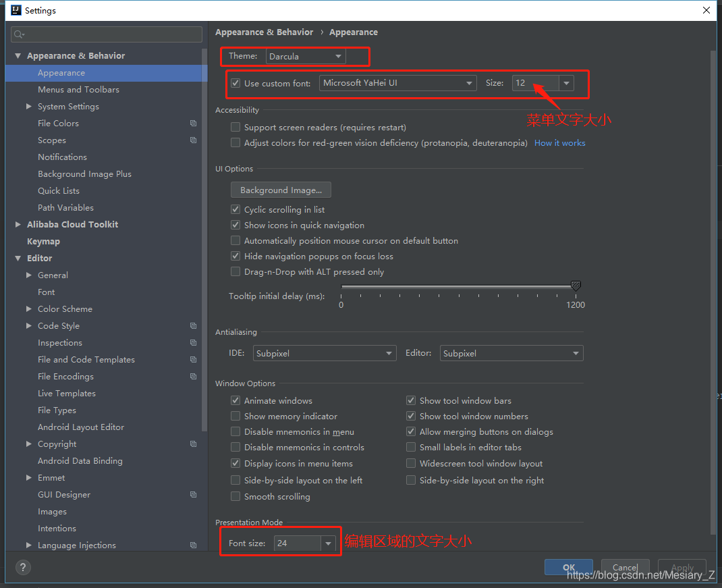Click the Cancel button
722x588 pixels.
click(625, 567)
